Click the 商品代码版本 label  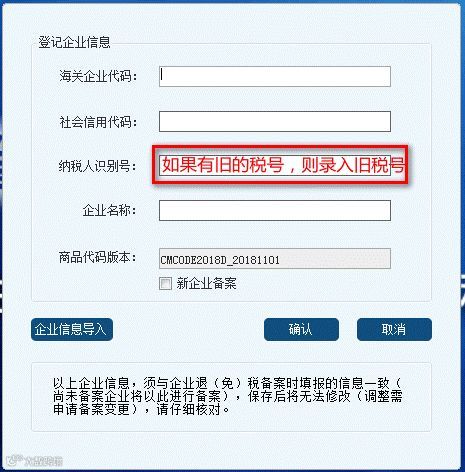pos(98,257)
